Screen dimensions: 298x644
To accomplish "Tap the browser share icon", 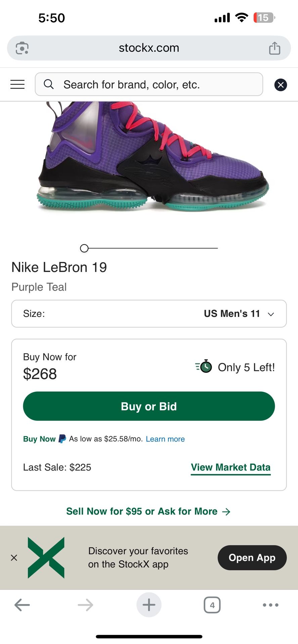I will (274, 48).
